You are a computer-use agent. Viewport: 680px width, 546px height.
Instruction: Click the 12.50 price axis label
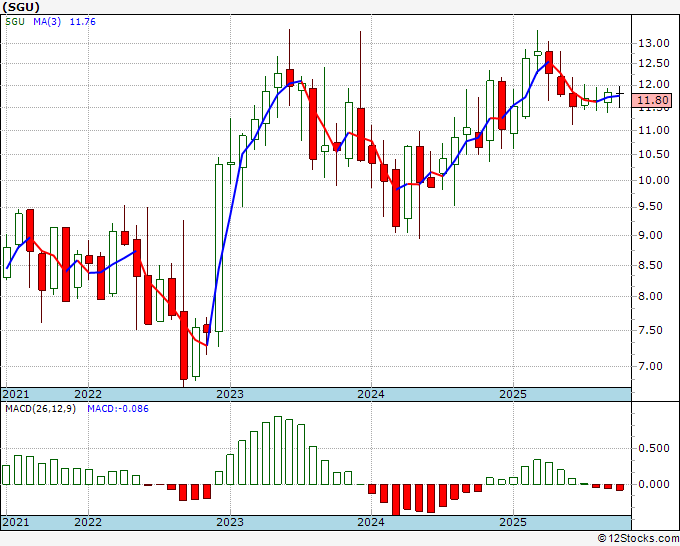click(654, 63)
